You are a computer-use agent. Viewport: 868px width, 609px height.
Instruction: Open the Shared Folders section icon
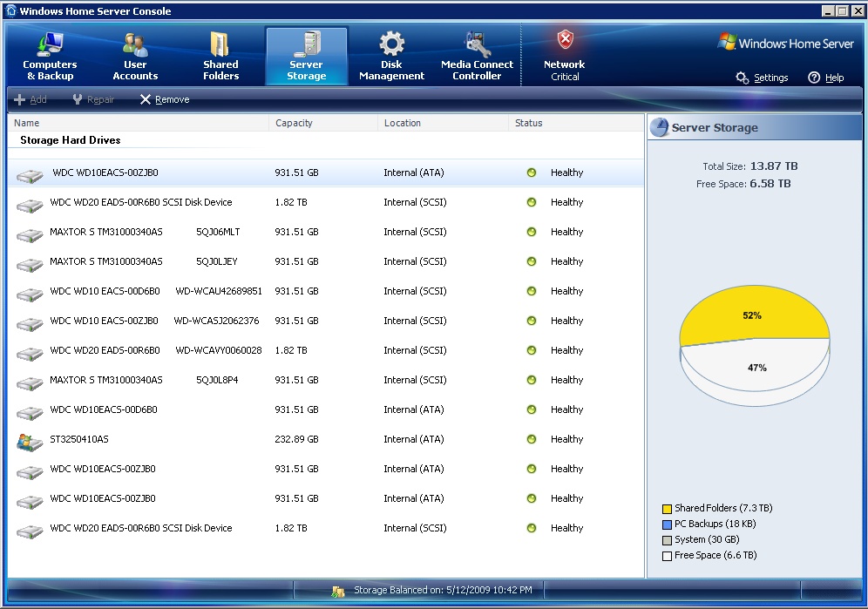(x=220, y=45)
